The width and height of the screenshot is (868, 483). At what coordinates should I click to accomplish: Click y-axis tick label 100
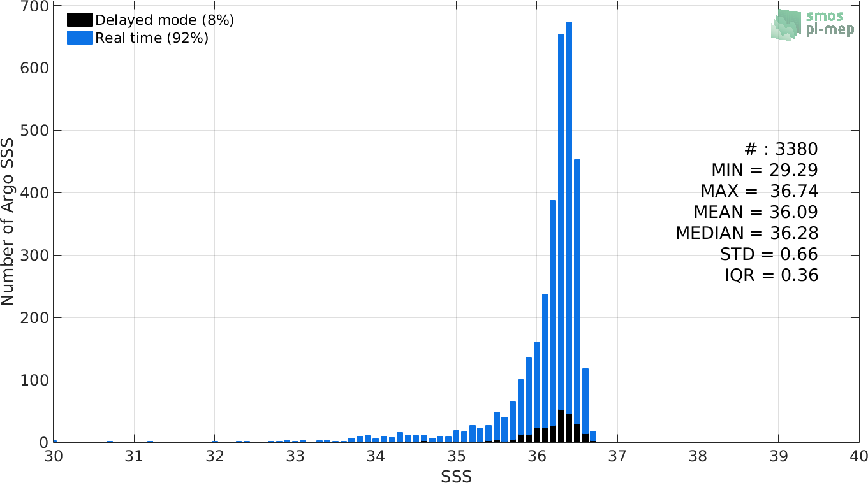pyautogui.click(x=36, y=380)
